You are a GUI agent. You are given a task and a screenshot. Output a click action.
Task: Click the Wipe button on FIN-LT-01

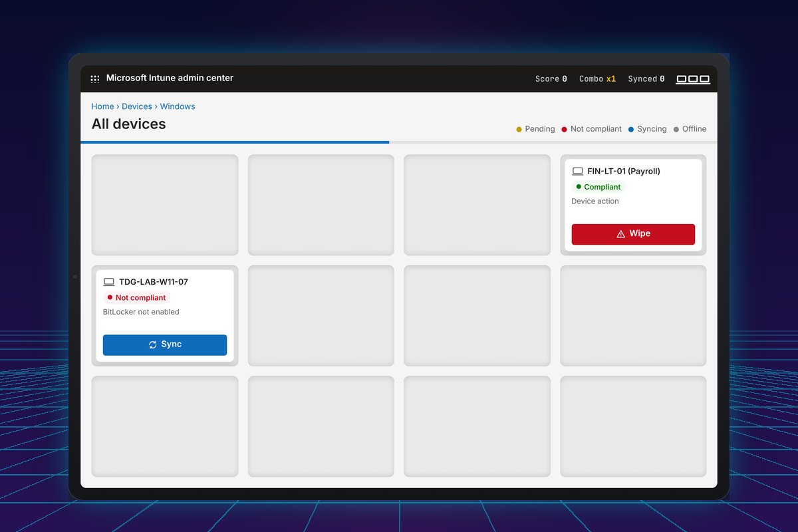(x=633, y=234)
